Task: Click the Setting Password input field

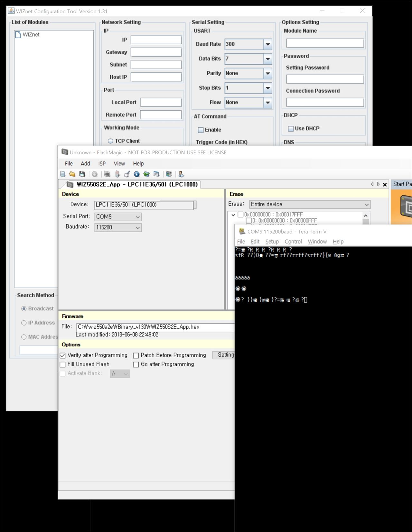Action: [325, 79]
